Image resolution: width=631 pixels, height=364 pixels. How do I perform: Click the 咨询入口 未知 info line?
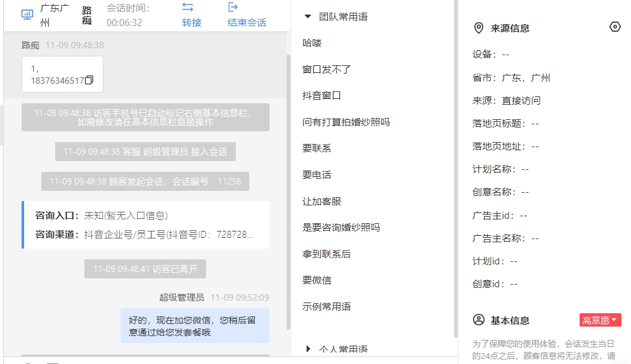pyautogui.click(x=101, y=216)
